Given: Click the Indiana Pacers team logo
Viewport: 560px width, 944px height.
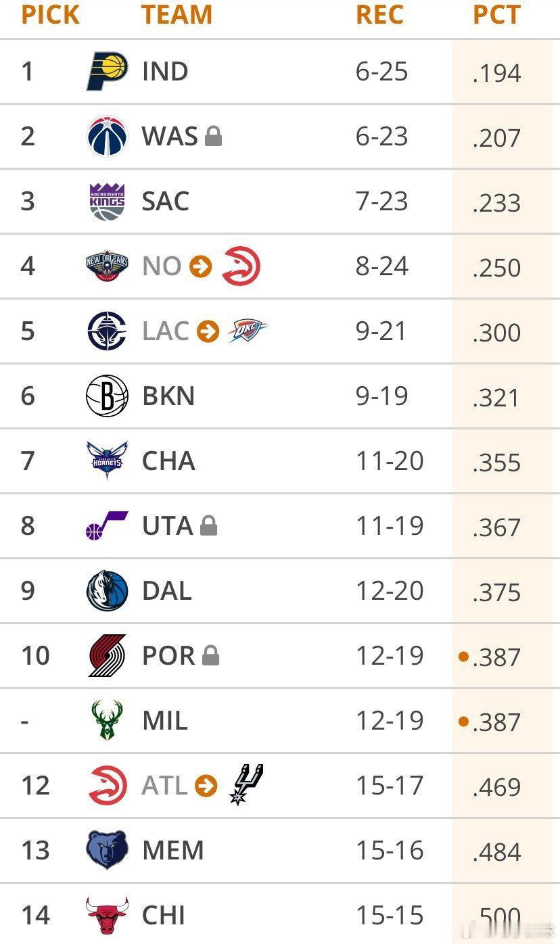Looking at the screenshot, I should (107, 72).
